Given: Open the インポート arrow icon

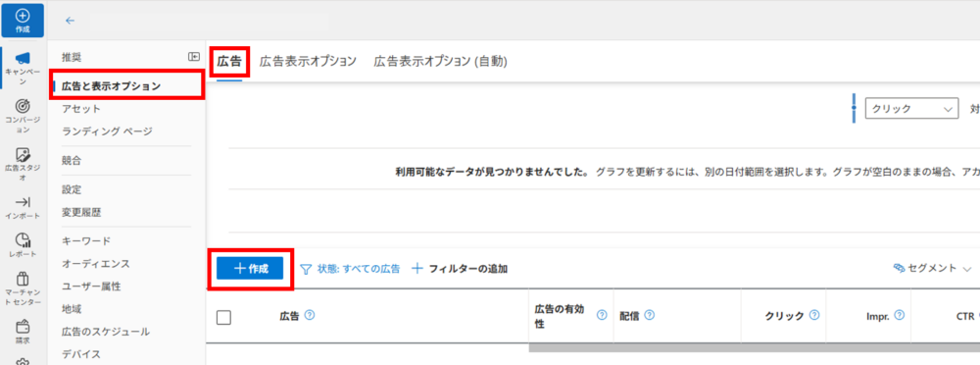Looking at the screenshot, I should click(23, 201).
